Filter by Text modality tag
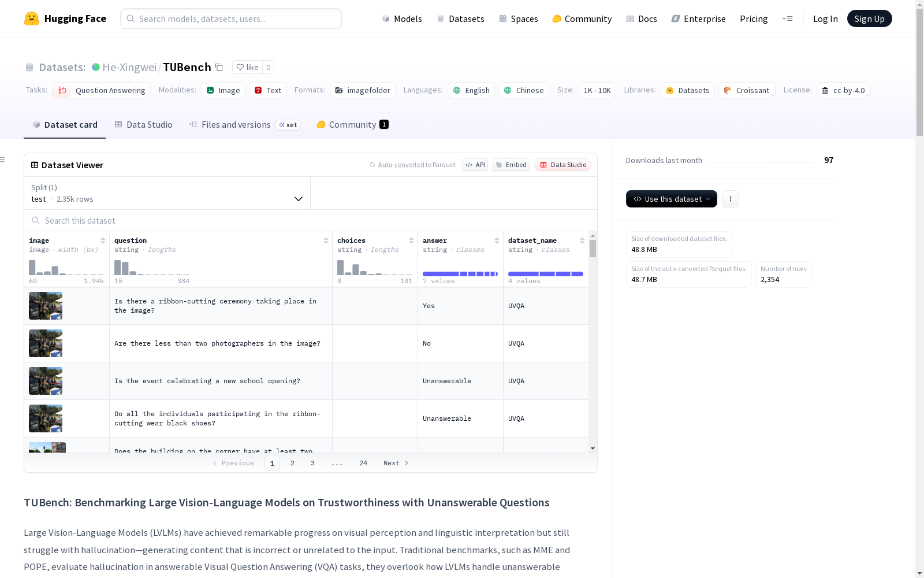The height and width of the screenshot is (578, 924). point(268,90)
